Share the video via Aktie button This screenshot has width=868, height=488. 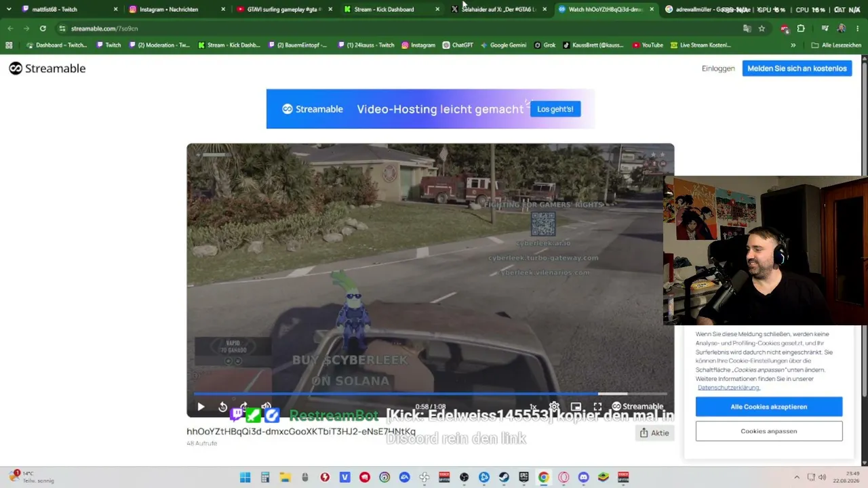tap(655, 432)
